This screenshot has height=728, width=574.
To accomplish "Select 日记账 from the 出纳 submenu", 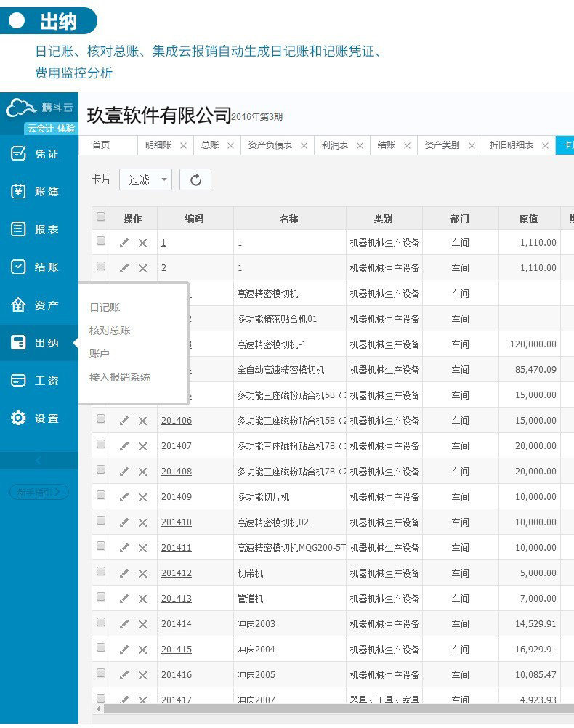I will pyautogui.click(x=105, y=307).
